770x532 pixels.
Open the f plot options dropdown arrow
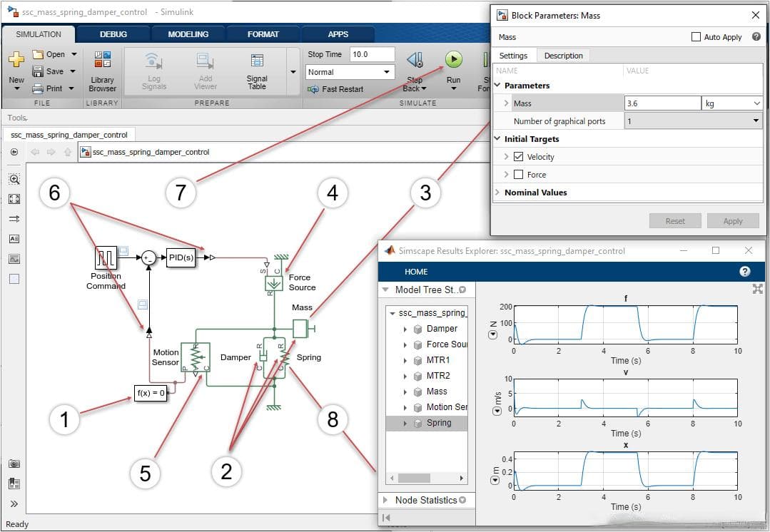[x=492, y=334]
